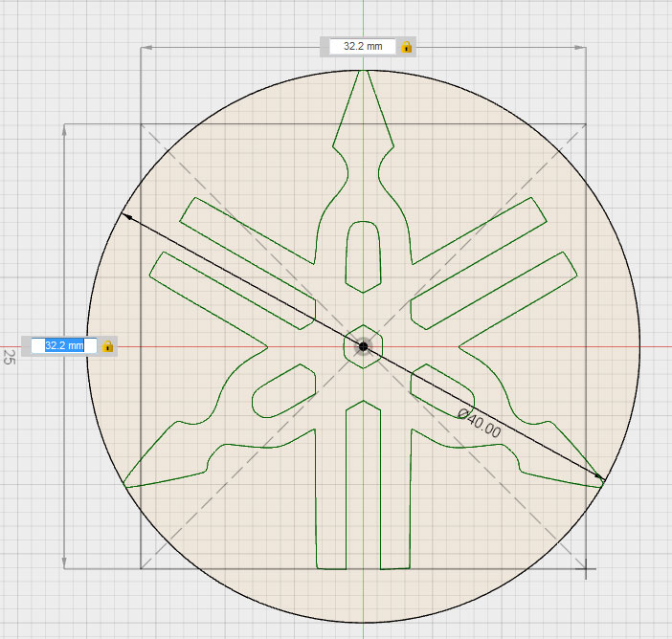Click the highlighted left 32.2 mm input field

pos(63,345)
